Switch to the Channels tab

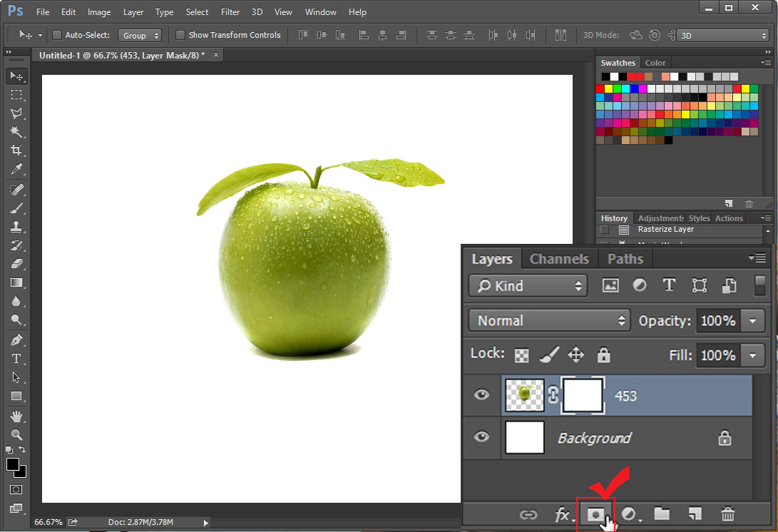pos(559,259)
